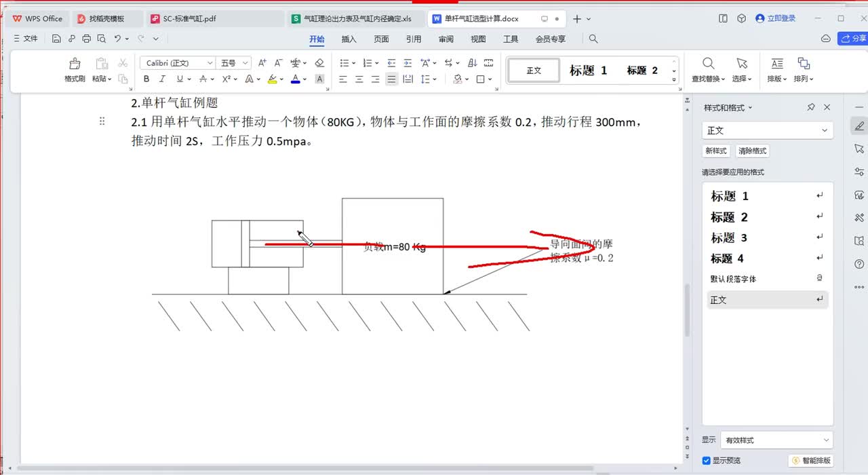Expand the font color dropdown arrow

click(x=305, y=79)
